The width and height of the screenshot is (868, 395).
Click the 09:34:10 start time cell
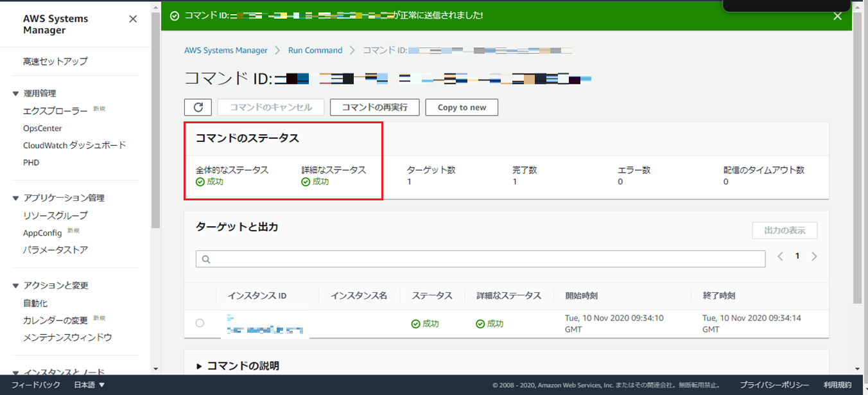pyautogui.click(x=614, y=324)
